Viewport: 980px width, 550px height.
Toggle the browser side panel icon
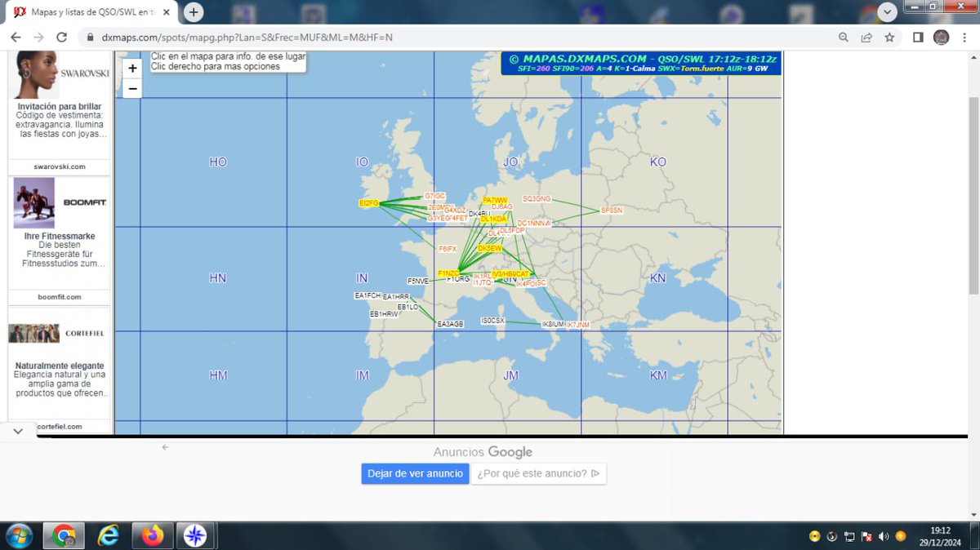point(918,38)
